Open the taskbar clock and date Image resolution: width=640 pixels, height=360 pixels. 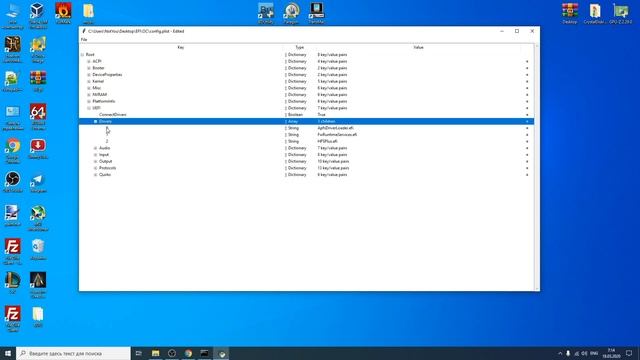coord(611,353)
